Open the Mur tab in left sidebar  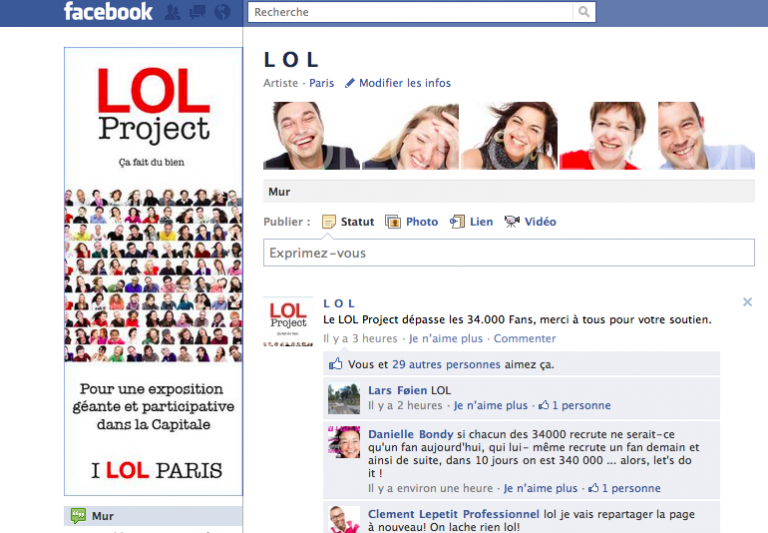pyautogui.click(x=102, y=516)
